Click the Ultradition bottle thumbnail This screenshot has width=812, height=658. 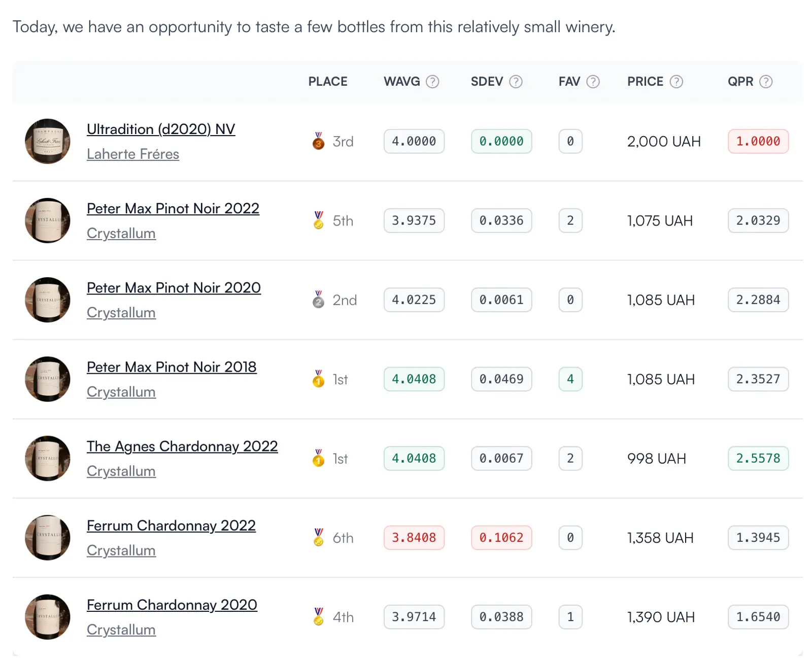tap(48, 142)
